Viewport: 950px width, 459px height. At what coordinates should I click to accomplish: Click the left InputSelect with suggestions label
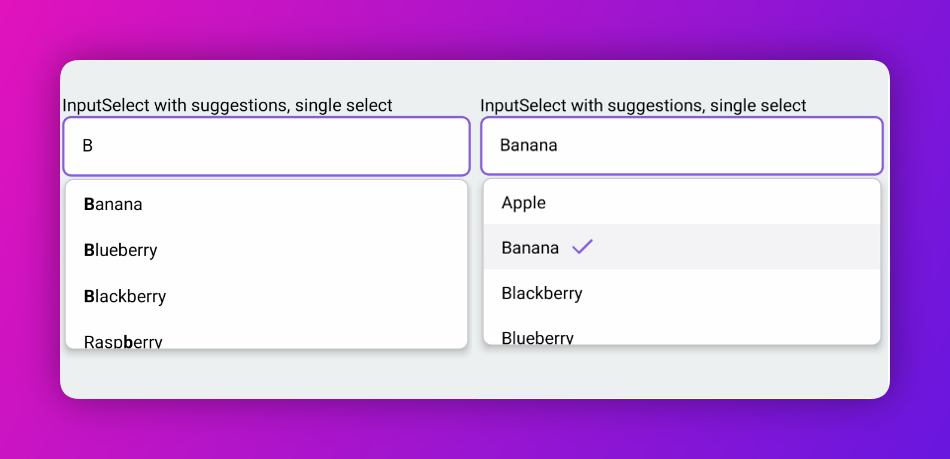[228, 105]
